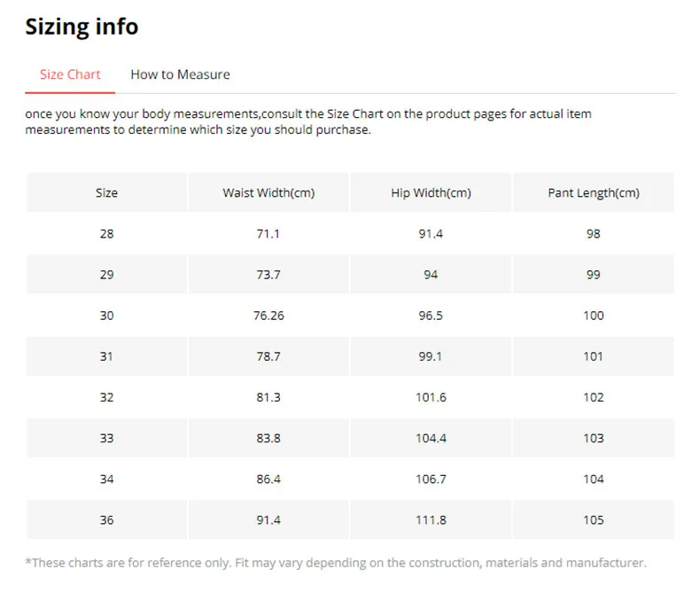Click hip width value 104.4

pyautogui.click(x=431, y=438)
